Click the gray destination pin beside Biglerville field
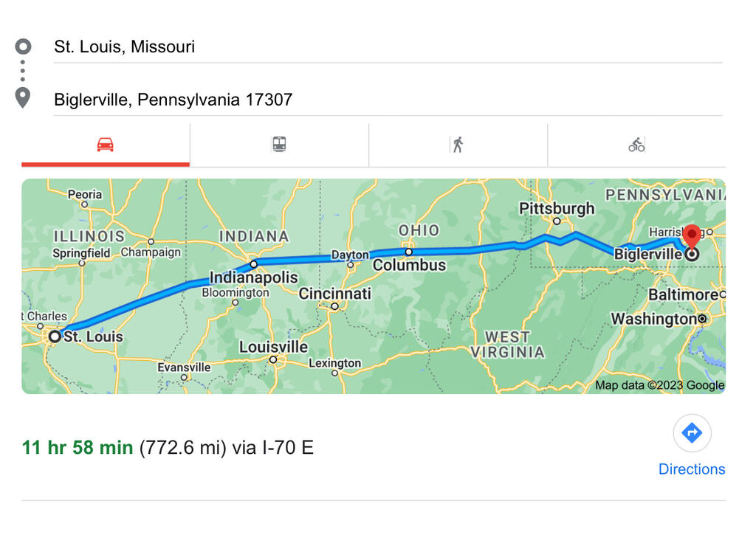The height and width of the screenshot is (552, 756). click(x=23, y=97)
